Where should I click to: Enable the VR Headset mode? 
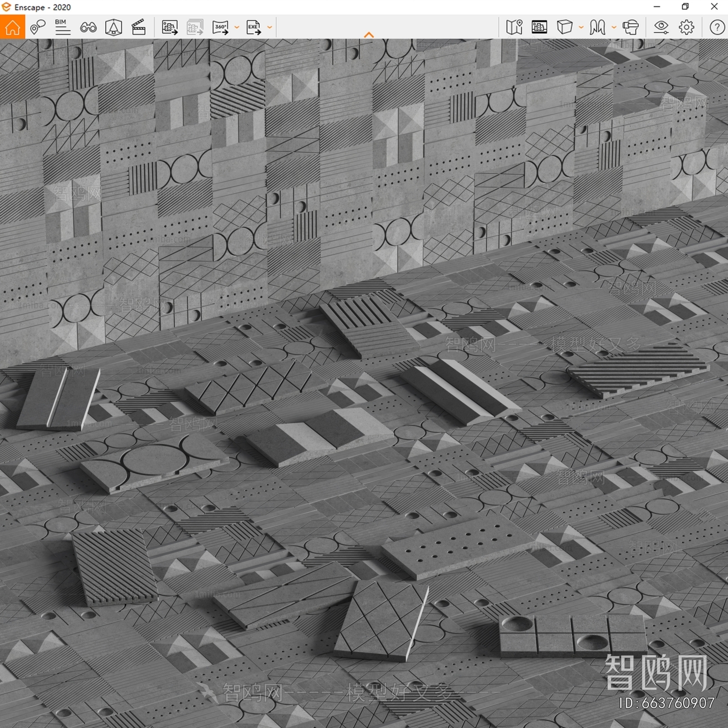(631, 27)
